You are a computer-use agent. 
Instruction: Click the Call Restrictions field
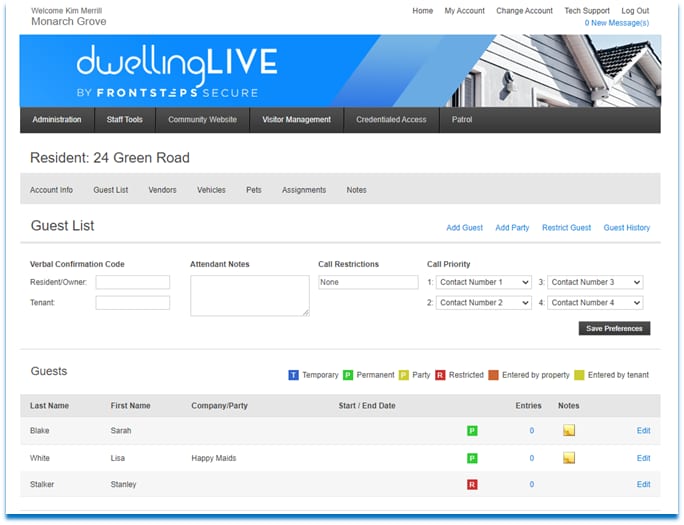tap(368, 282)
